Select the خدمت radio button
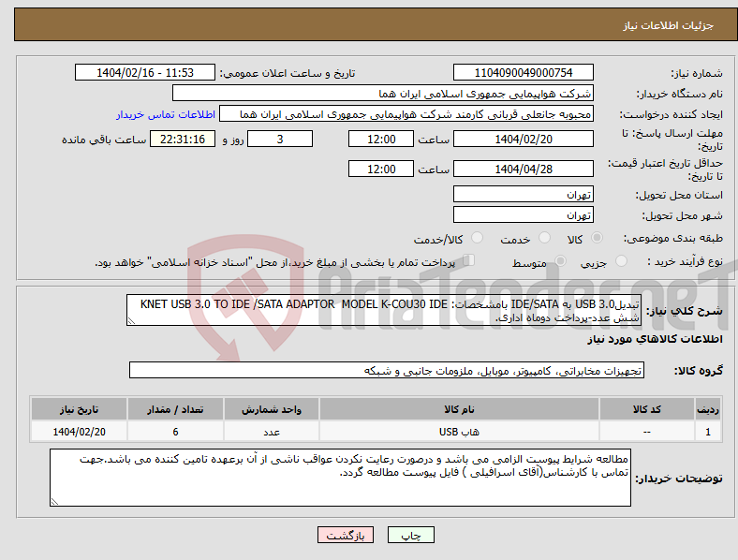 (544, 238)
